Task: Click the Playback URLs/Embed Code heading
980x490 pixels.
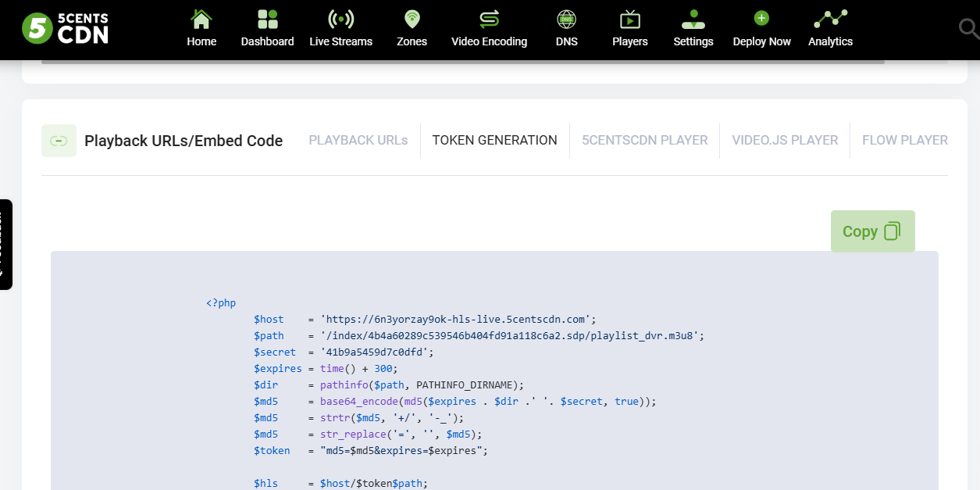Action: coord(184,141)
